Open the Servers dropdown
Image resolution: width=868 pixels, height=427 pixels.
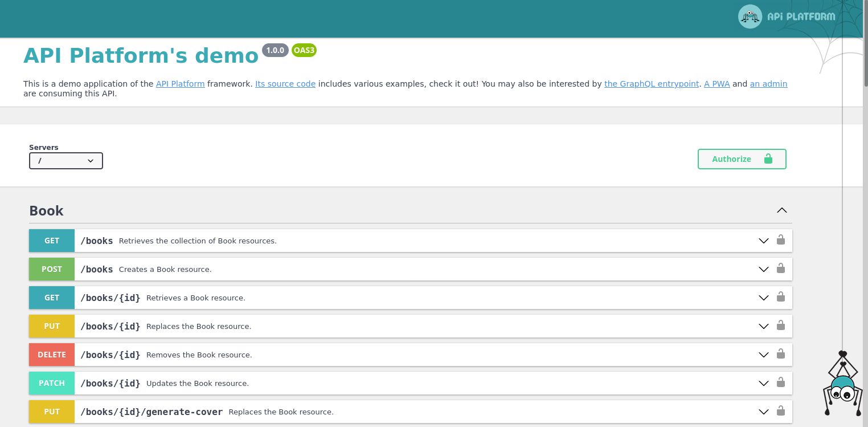pyautogui.click(x=66, y=161)
